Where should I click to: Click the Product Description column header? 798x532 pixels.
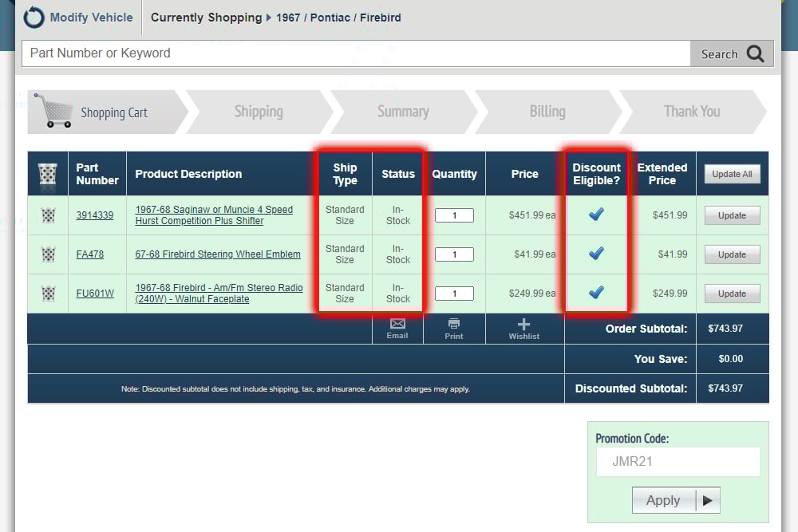point(188,174)
